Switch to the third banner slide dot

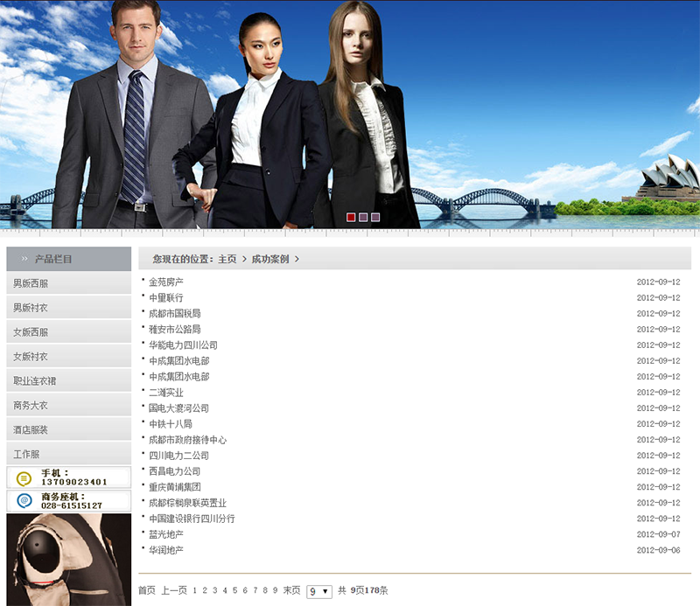pos(375,217)
